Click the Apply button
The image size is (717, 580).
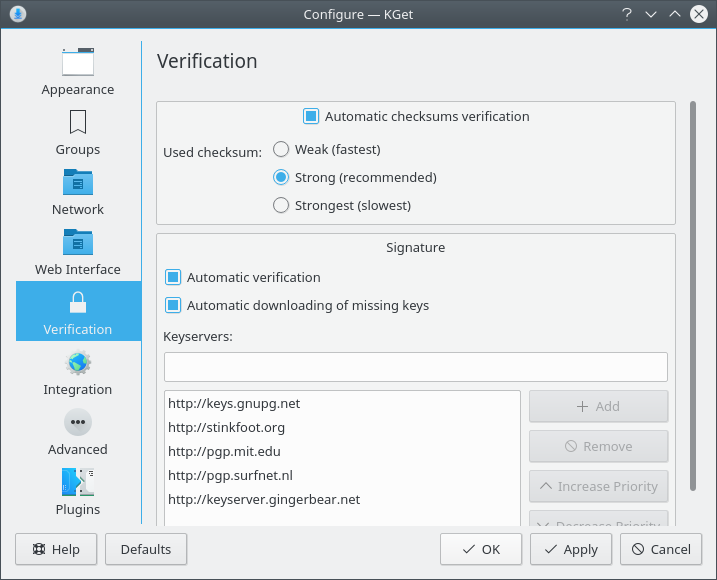click(x=571, y=549)
